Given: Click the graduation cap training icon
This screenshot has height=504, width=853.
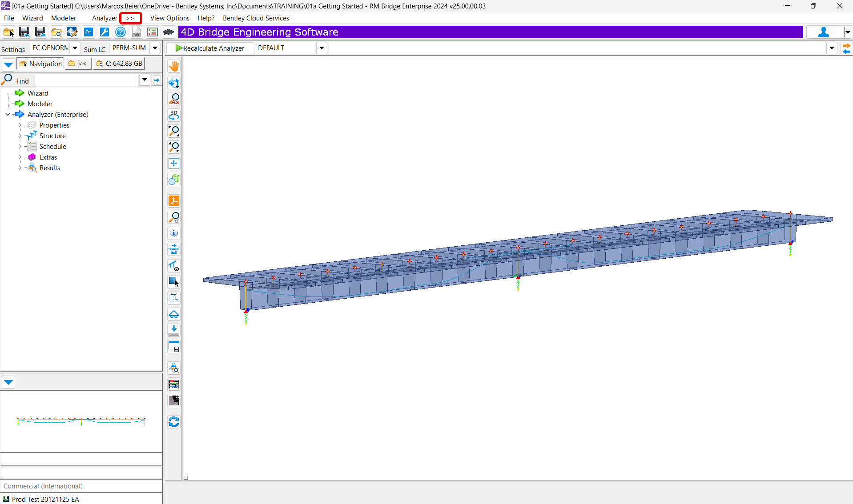Looking at the screenshot, I should click(x=168, y=32).
